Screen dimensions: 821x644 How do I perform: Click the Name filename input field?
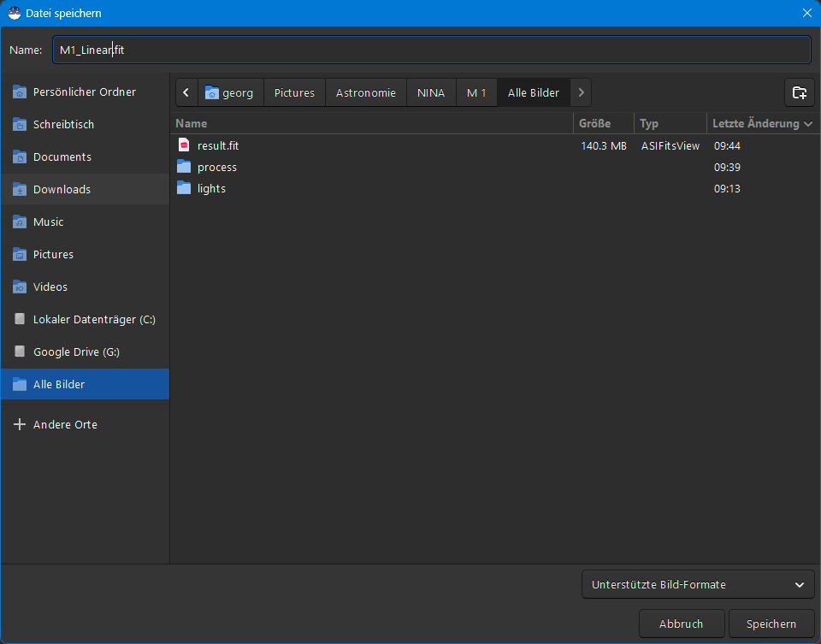(x=431, y=50)
